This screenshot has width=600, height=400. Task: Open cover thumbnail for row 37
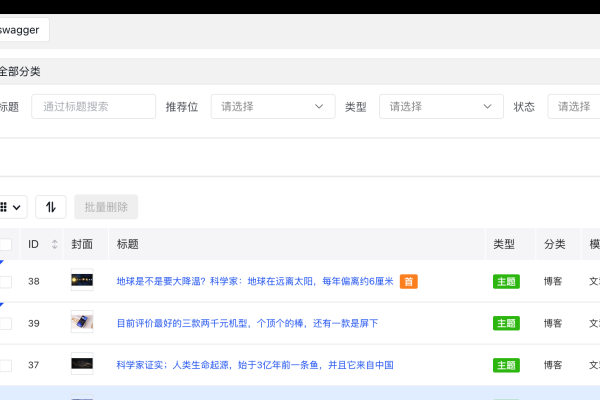click(x=82, y=363)
